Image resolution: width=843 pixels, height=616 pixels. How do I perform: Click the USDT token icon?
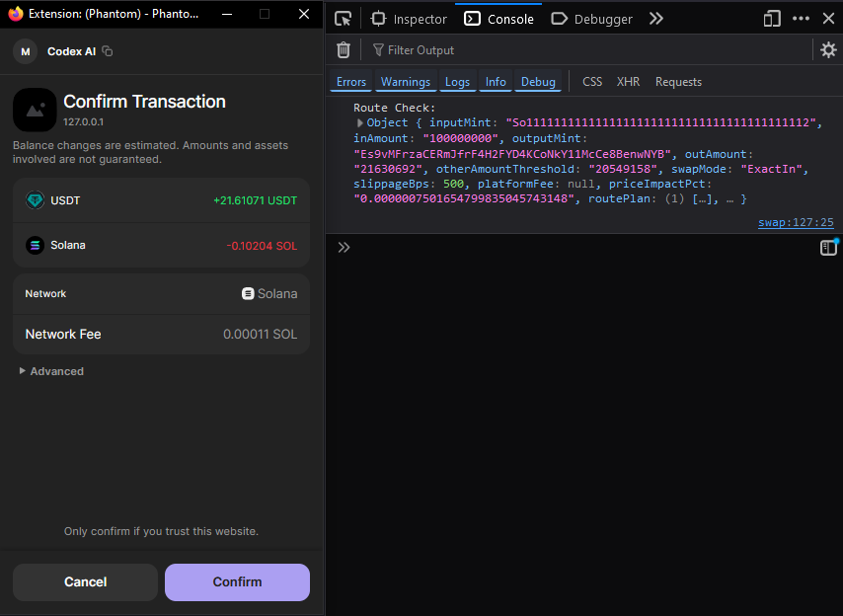[x=35, y=200]
